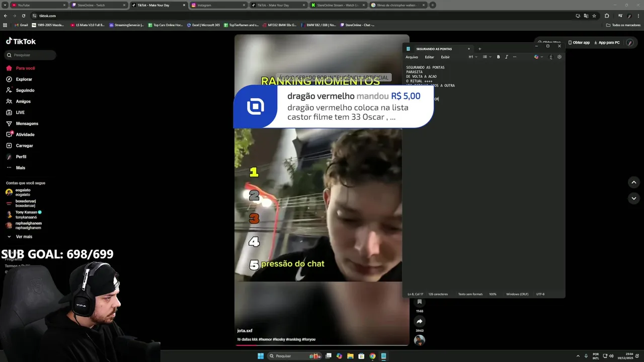
Task: Open Copilot dropdown in Notepad toolbar
Action: tap(538, 57)
